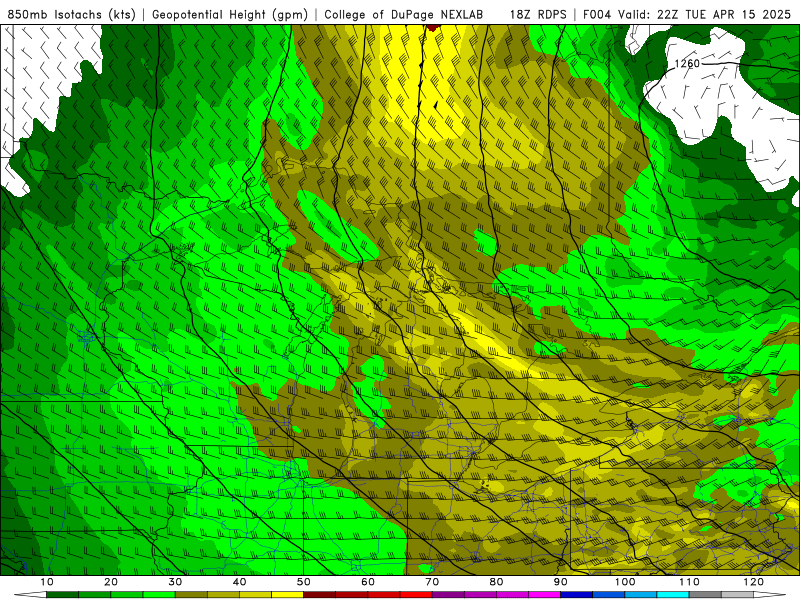The image size is (800, 600).
Task: Click the dark red 50-55 kts color bar segment
Action: [x=319, y=595]
